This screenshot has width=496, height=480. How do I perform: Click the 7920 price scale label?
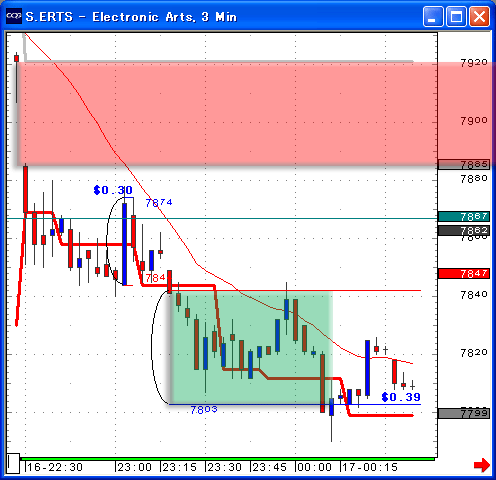(474, 62)
